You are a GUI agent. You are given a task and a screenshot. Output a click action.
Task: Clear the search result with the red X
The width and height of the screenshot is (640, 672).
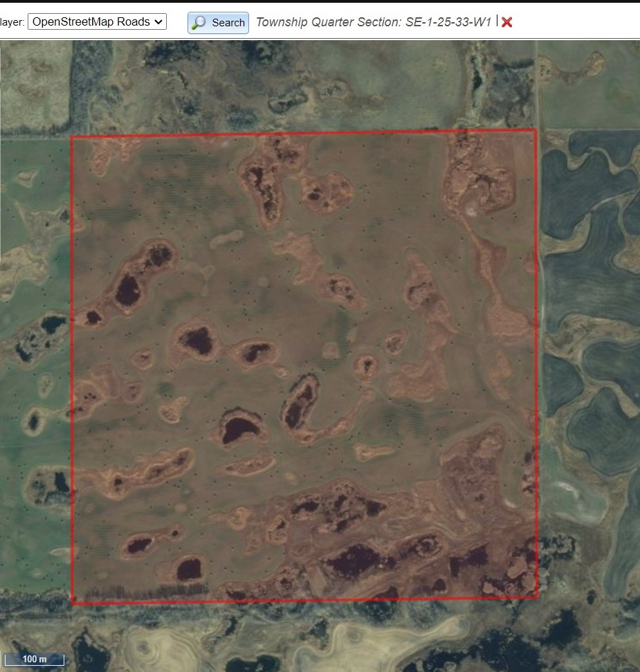(506, 22)
